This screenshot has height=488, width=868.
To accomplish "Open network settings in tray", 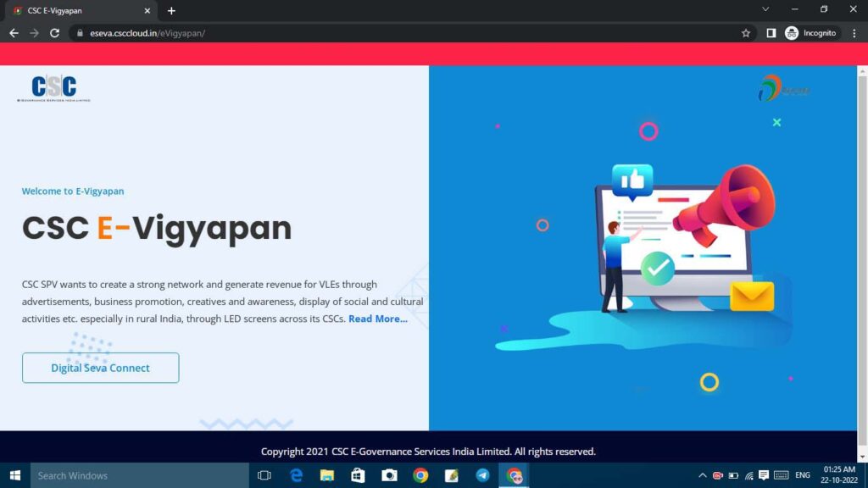I will pos(749,475).
